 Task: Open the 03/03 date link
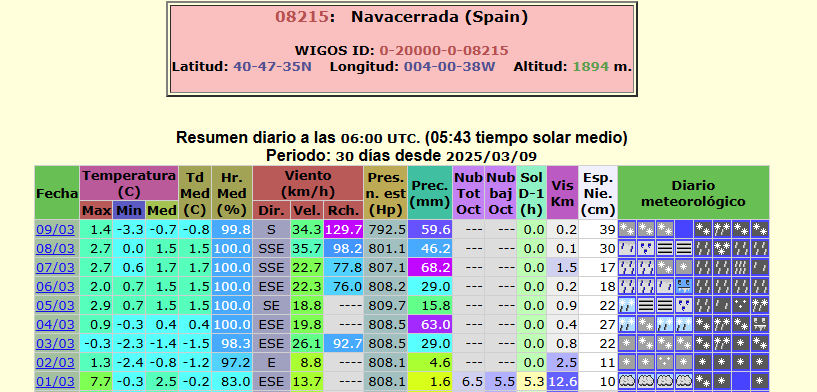pos(55,344)
